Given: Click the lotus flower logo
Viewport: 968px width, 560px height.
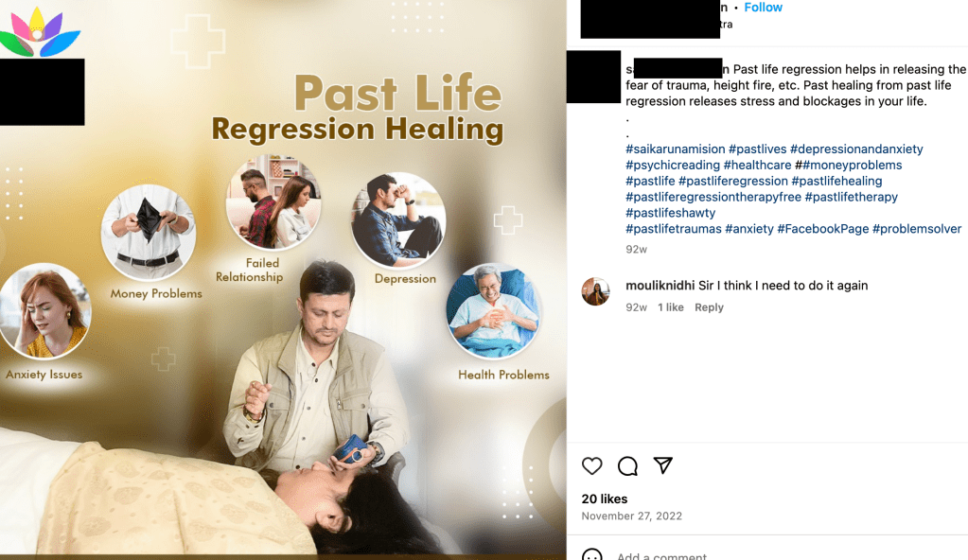Looking at the screenshot, I should tap(40, 32).
